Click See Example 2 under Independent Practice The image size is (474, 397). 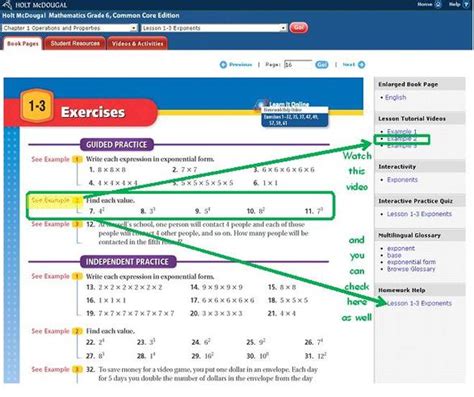[57, 331]
